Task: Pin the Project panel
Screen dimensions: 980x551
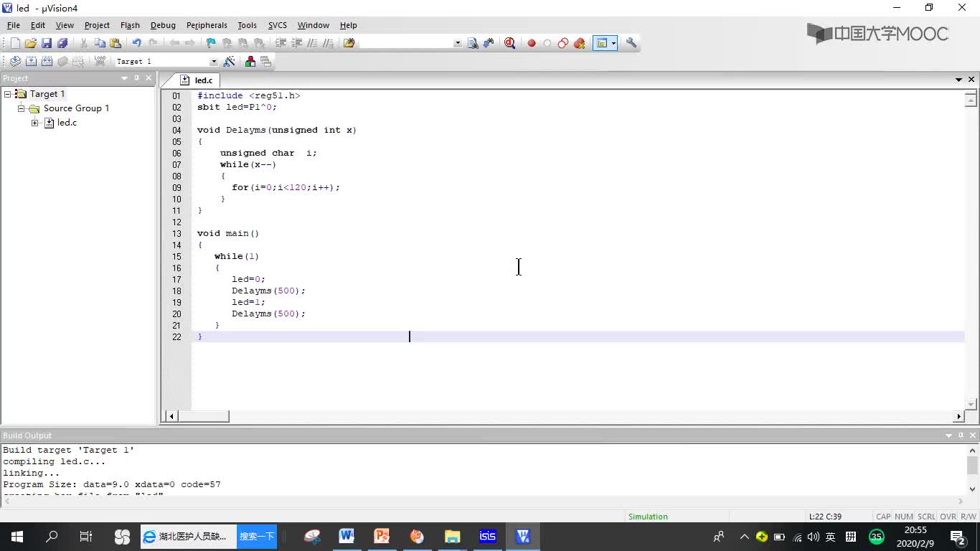Action: click(136, 78)
